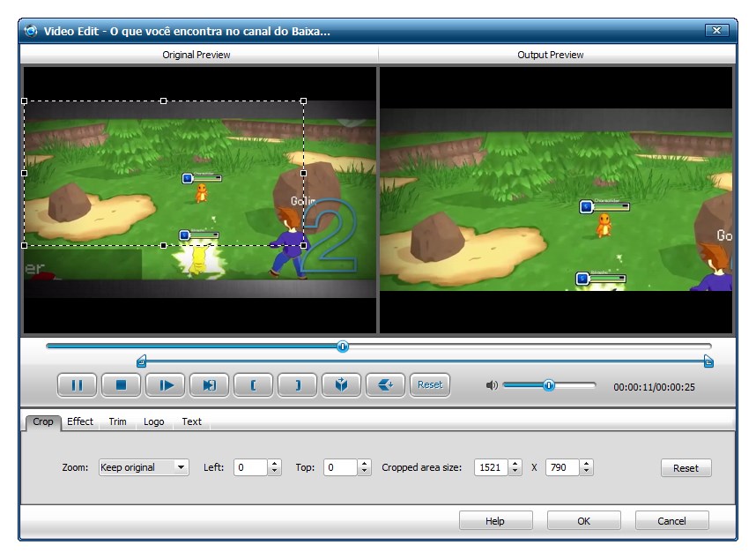Increase the Top crop value
The height and width of the screenshot is (559, 756).
tap(365, 464)
